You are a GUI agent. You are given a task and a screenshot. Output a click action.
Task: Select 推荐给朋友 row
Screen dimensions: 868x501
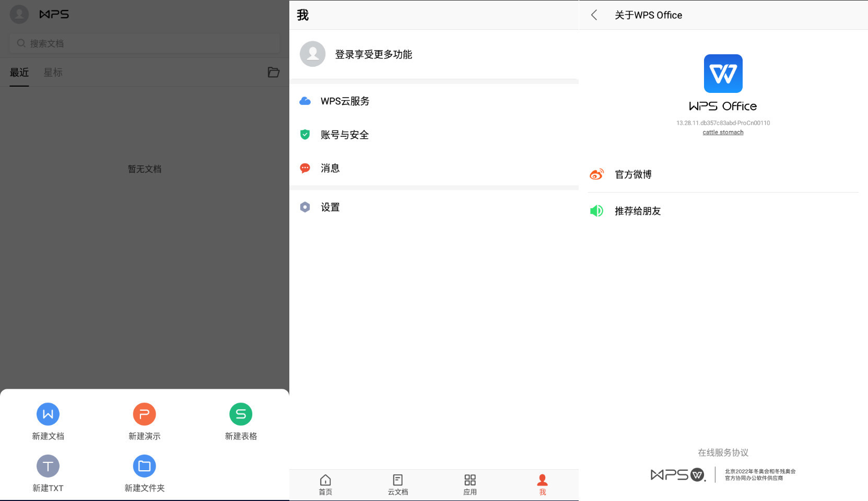pos(723,211)
